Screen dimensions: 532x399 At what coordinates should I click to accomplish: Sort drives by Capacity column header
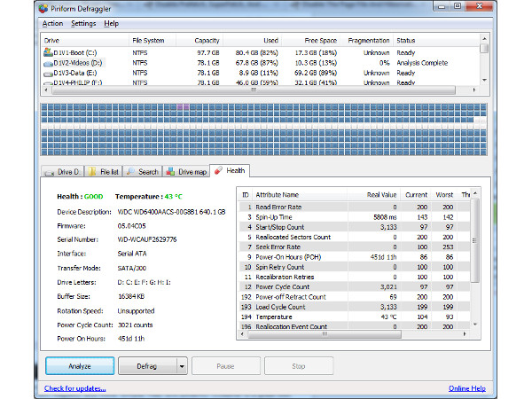point(199,41)
